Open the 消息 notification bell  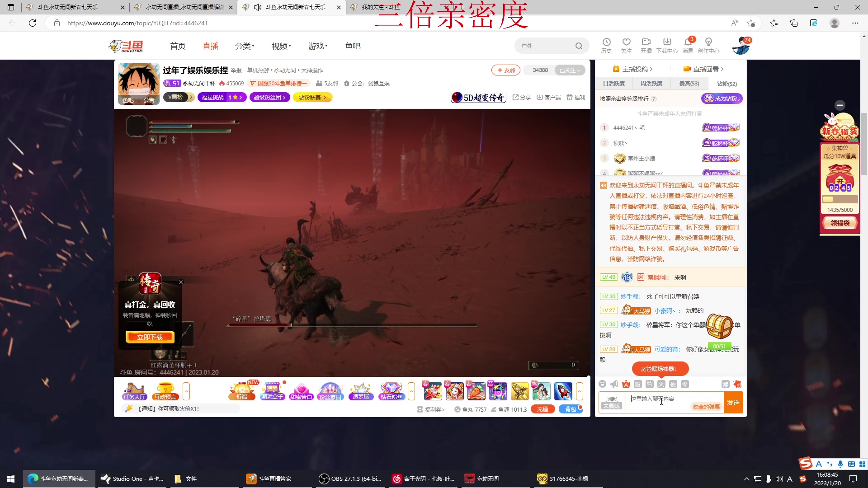tap(688, 45)
